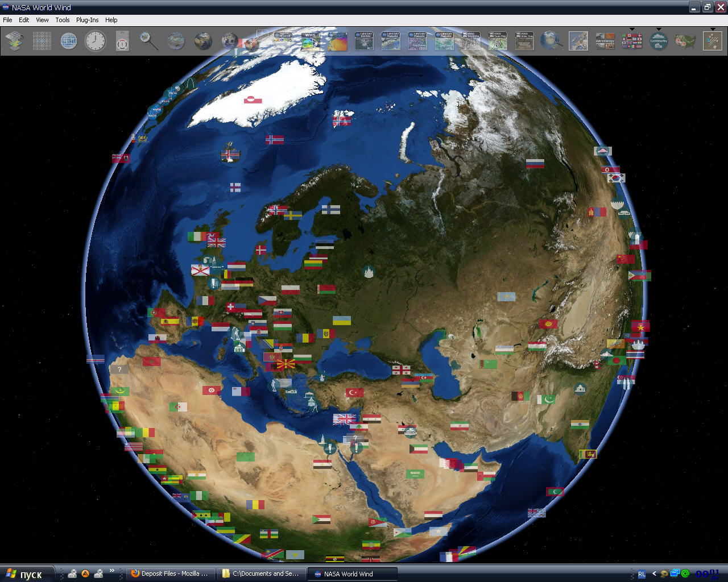The width and height of the screenshot is (728, 582).
Task: Open the Edit menu
Action: pyautogui.click(x=24, y=20)
